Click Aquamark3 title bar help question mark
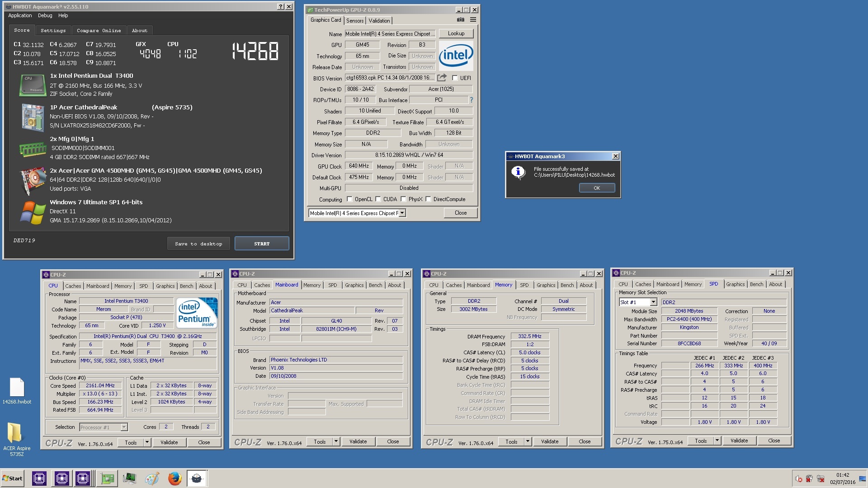 281,6
